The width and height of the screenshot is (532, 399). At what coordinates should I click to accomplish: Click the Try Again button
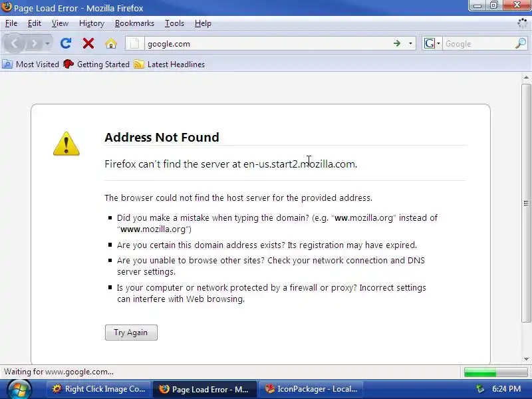click(131, 332)
